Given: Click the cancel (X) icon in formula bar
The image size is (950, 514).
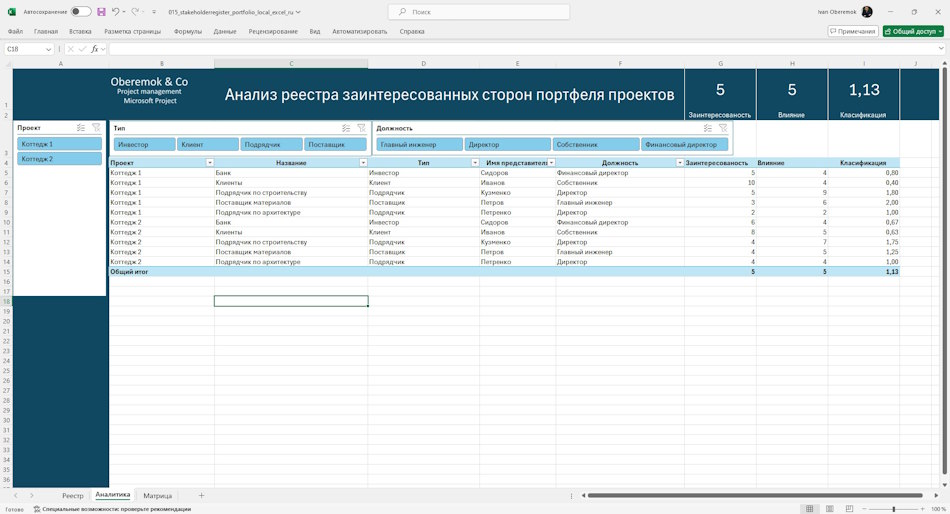Looking at the screenshot, I should [x=70, y=49].
